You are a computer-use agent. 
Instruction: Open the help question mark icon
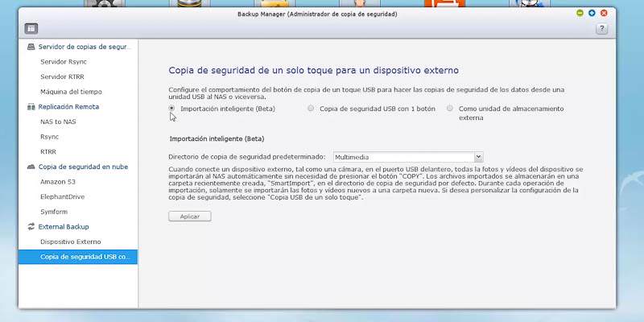(x=601, y=29)
